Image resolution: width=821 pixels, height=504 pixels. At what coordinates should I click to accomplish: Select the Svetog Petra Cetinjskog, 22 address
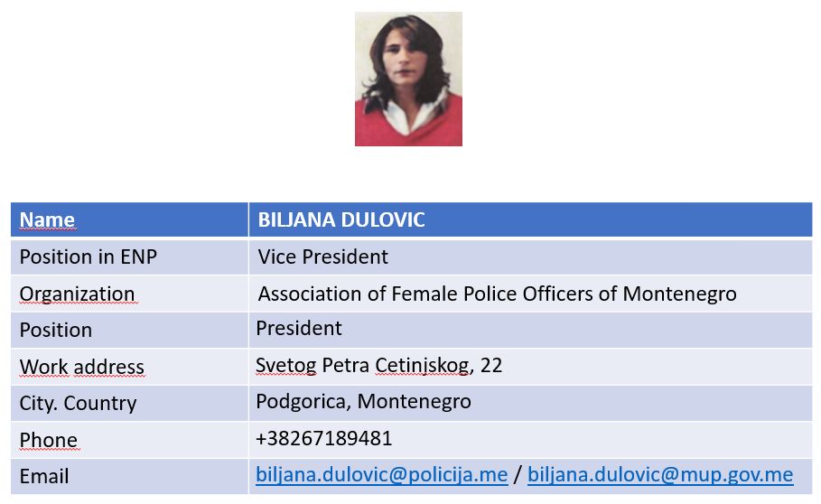pos(379,365)
